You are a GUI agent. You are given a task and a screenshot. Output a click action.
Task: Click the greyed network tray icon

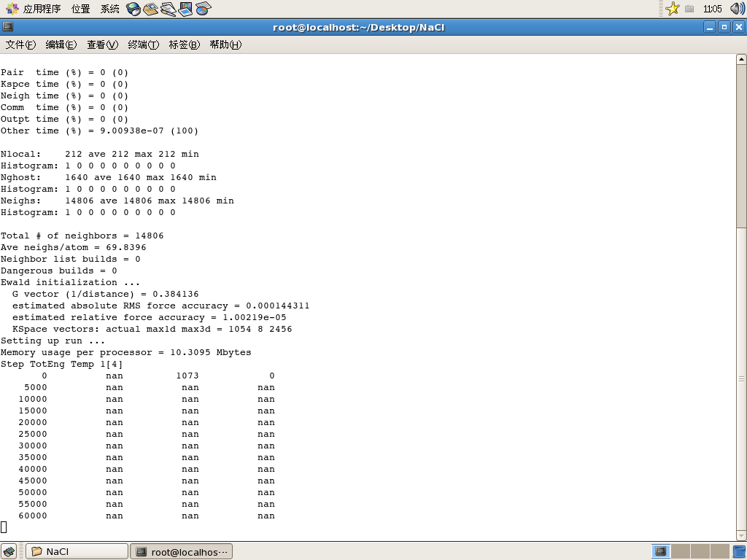(x=689, y=9)
